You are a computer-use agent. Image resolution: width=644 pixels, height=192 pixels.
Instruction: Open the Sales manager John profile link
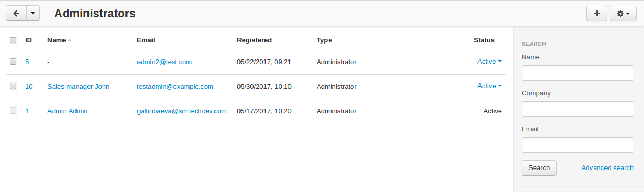tap(78, 86)
